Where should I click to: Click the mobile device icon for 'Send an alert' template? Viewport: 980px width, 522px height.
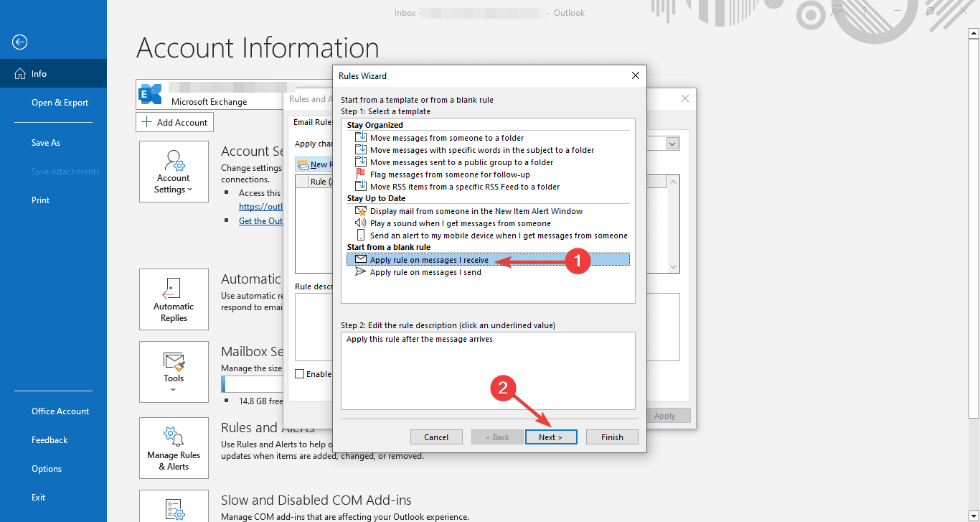tap(362, 236)
